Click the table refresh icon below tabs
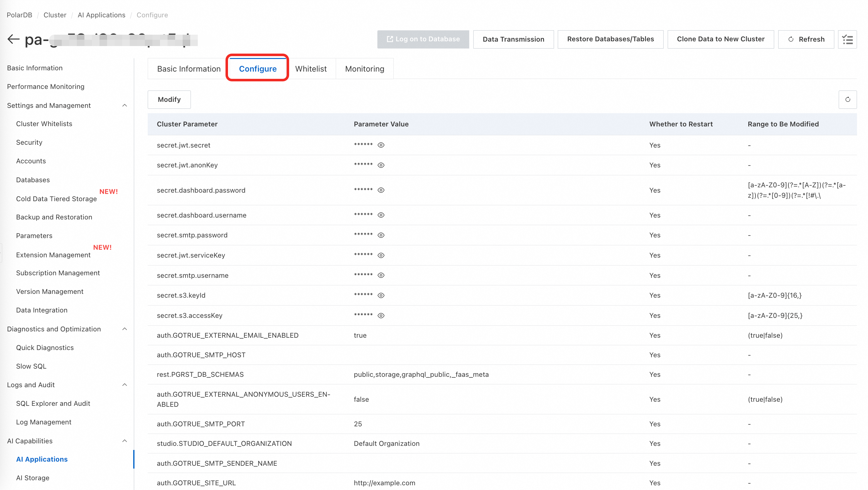Viewport: 868px width, 490px height. [x=848, y=100]
